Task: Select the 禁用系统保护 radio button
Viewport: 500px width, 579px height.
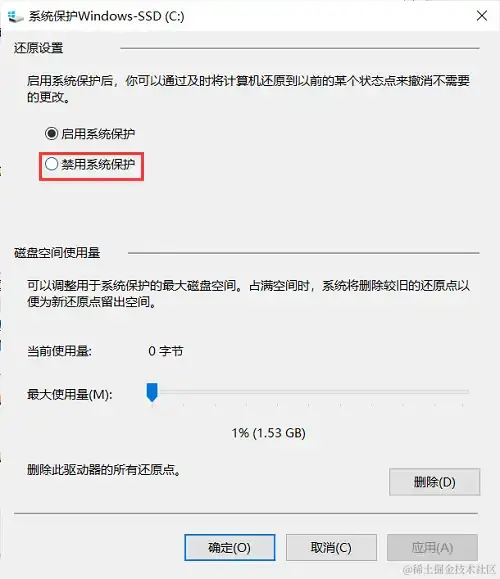Action: [51, 164]
